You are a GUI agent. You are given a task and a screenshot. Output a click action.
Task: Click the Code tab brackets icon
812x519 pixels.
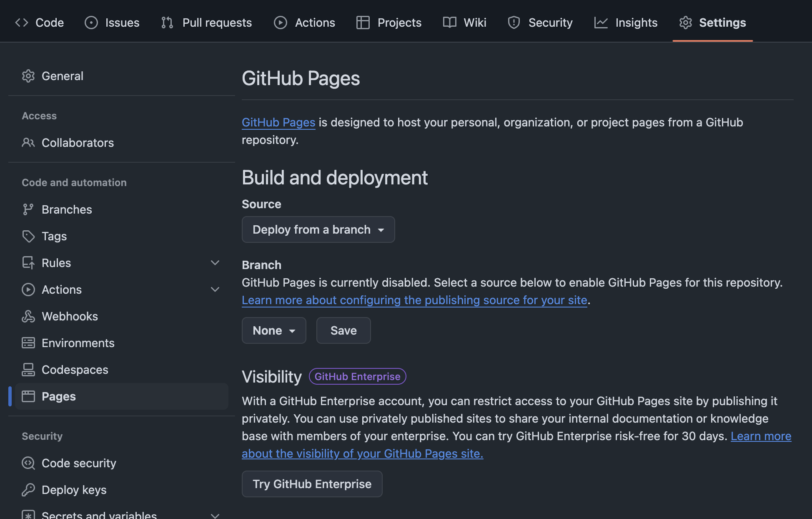[x=22, y=23]
